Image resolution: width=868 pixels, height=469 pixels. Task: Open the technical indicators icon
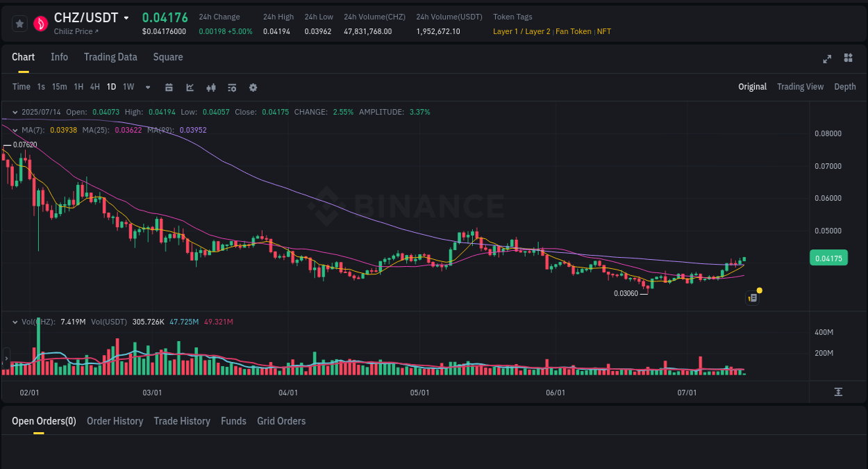click(210, 87)
